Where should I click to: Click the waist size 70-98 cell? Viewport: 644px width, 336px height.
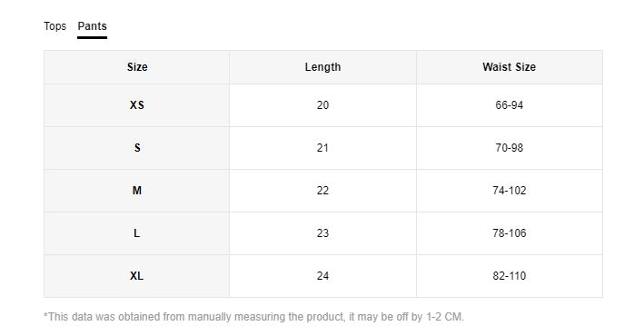click(x=510, y=148)
